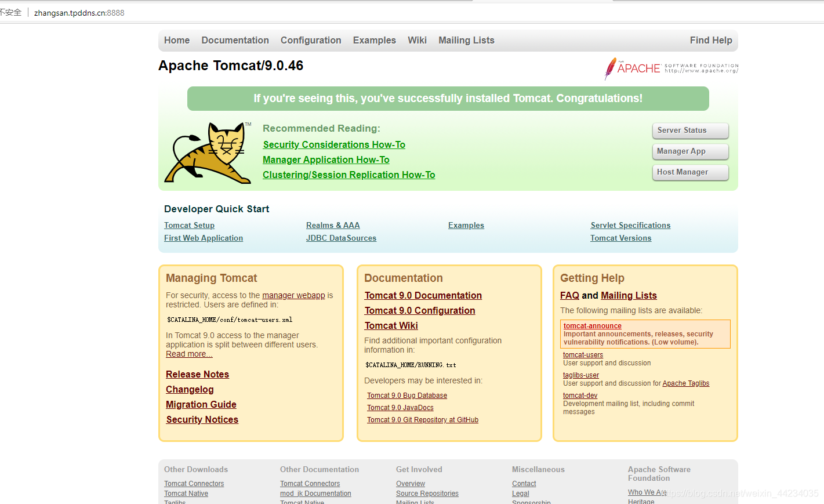824x504 pixels.
Task: Open Tomcat Connectors under Other Documentation
Action: tap(310, 484)
